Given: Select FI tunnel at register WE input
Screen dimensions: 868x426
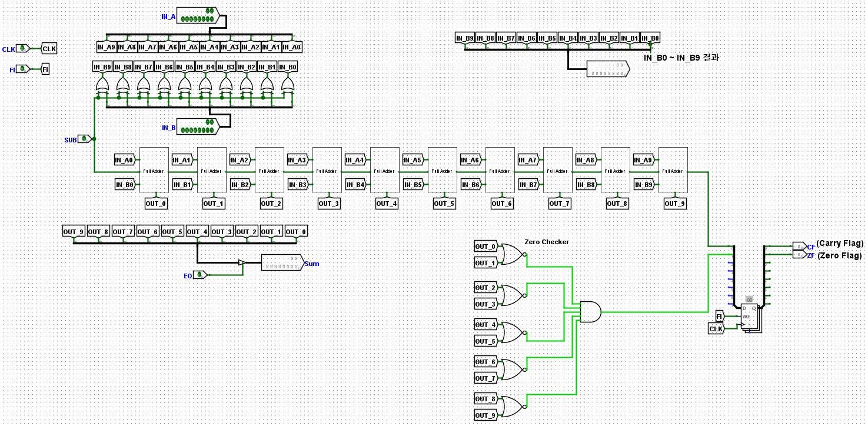Looking at the screenshot, I should pos(719,317).
